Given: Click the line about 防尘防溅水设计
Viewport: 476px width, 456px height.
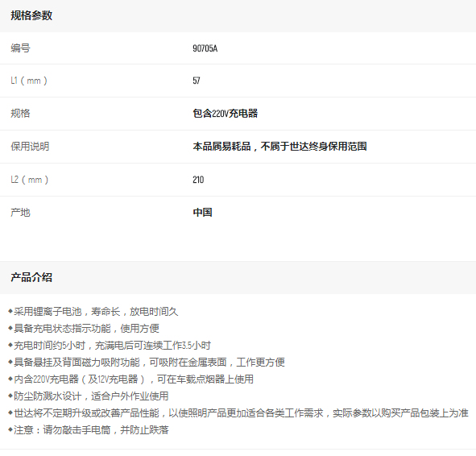Looking at the screenshot, I should pyautogui.click(x=88, y=396).
